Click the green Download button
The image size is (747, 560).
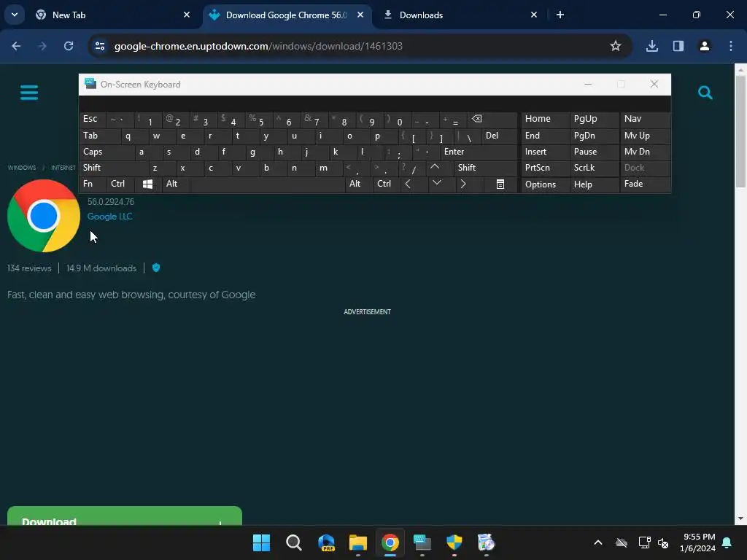pyautogui.click(x=124, y=516)
